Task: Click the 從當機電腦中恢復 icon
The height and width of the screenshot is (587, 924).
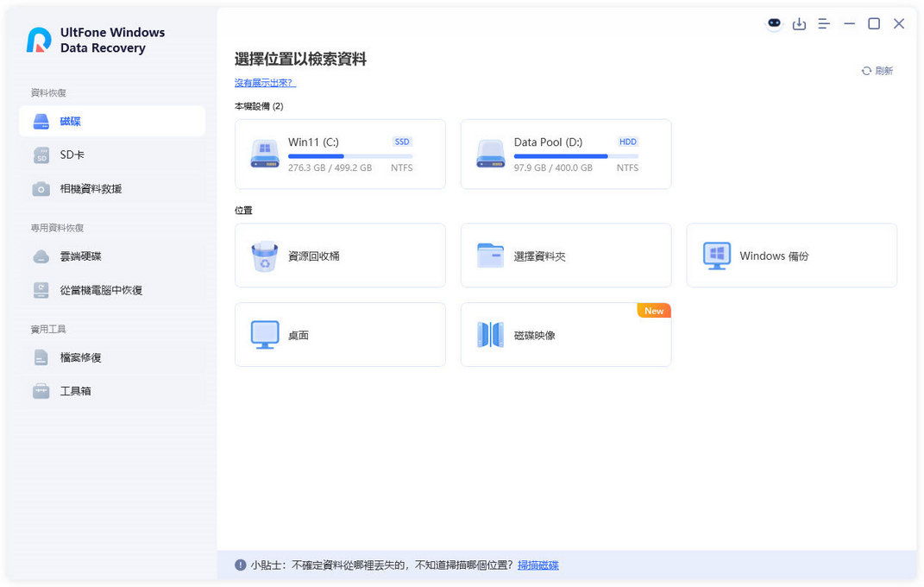Action: pos(41,291)
